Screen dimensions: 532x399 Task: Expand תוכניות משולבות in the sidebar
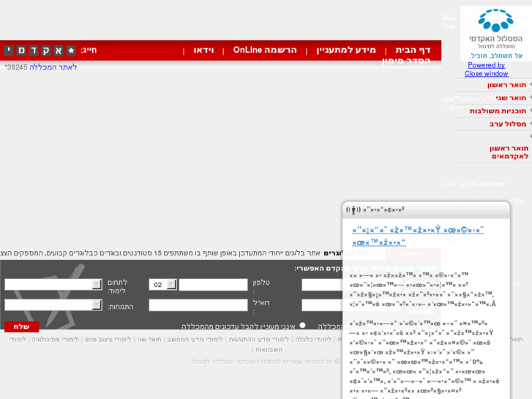click(498, 111)
